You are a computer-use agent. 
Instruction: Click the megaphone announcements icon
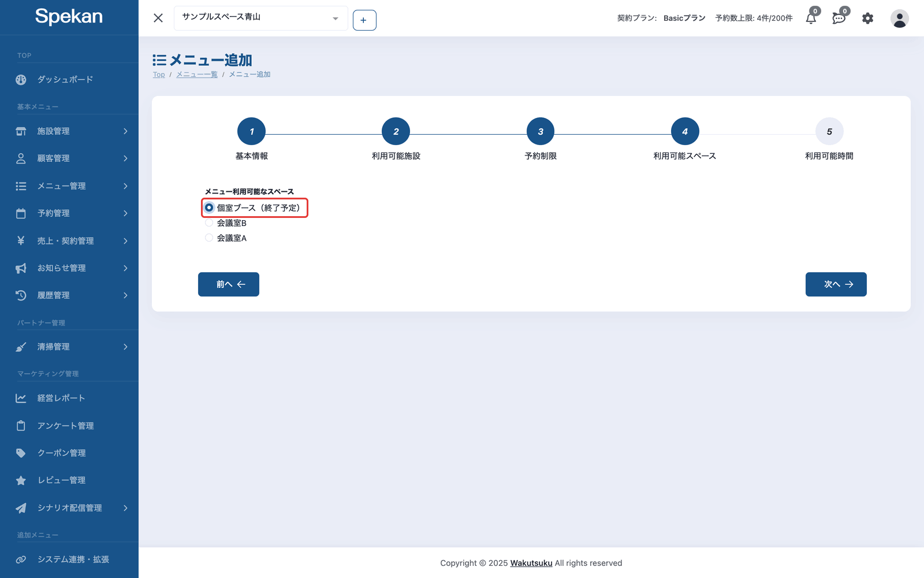click(x=21, y=268)
